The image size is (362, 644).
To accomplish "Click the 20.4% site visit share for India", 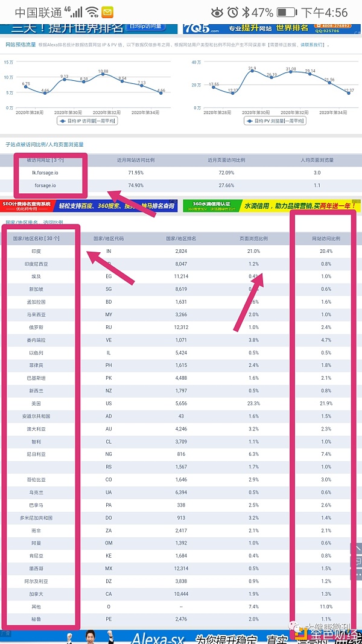I will [326, 251].
